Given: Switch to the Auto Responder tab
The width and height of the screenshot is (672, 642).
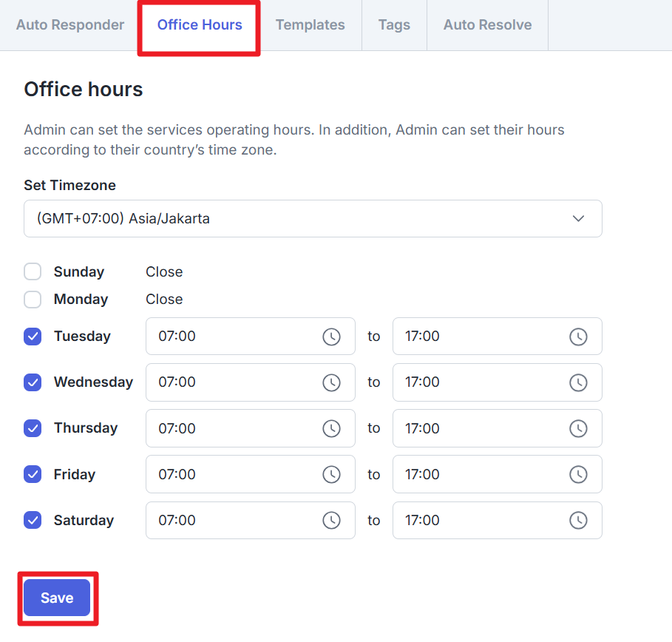Looking at the screenshot, I should point(70,25).
